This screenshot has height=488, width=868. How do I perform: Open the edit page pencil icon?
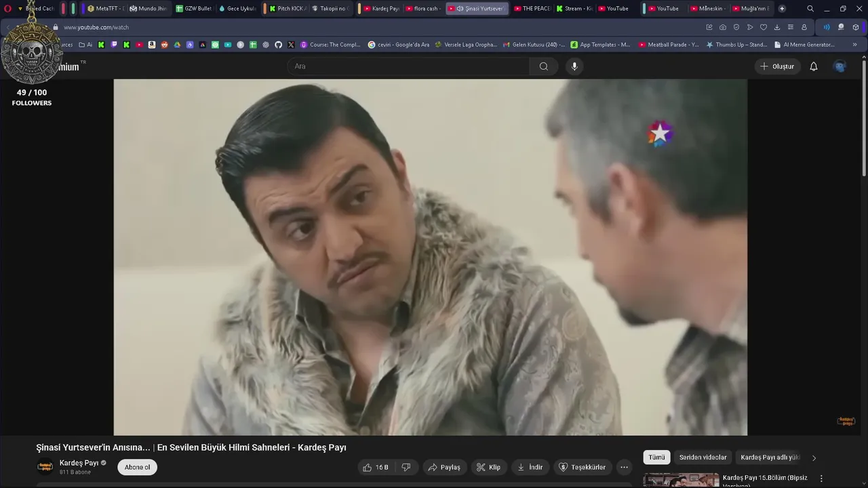709,27
